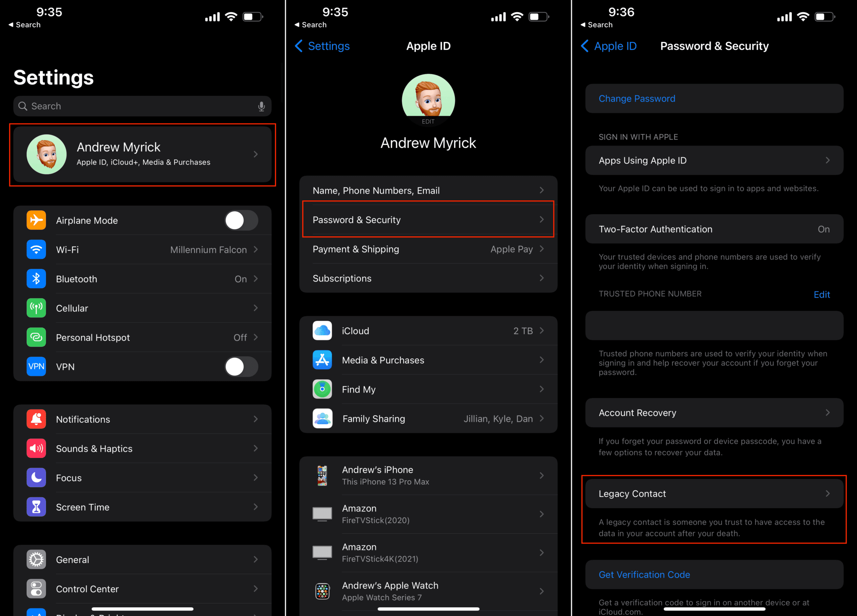The width and height of the screenshot is (857, 616).
Task: Tap Get Verification Code
Action: coord(644,574)
